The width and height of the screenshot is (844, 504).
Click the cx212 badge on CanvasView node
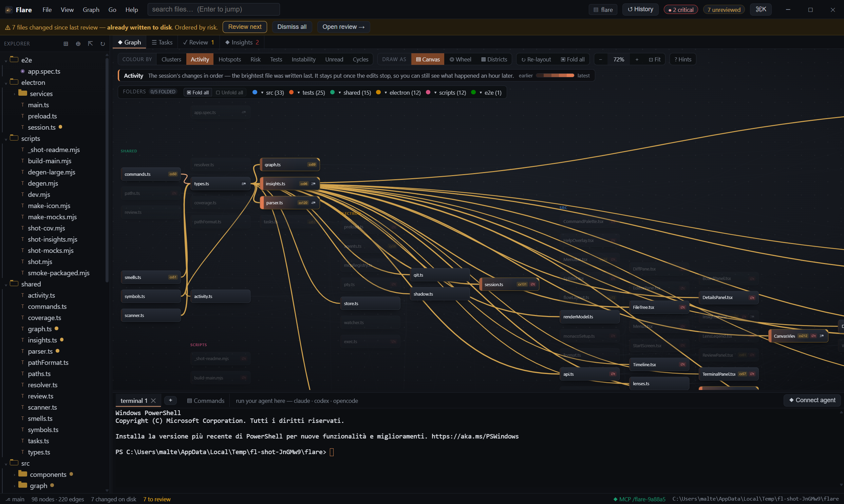click(803, 336)
